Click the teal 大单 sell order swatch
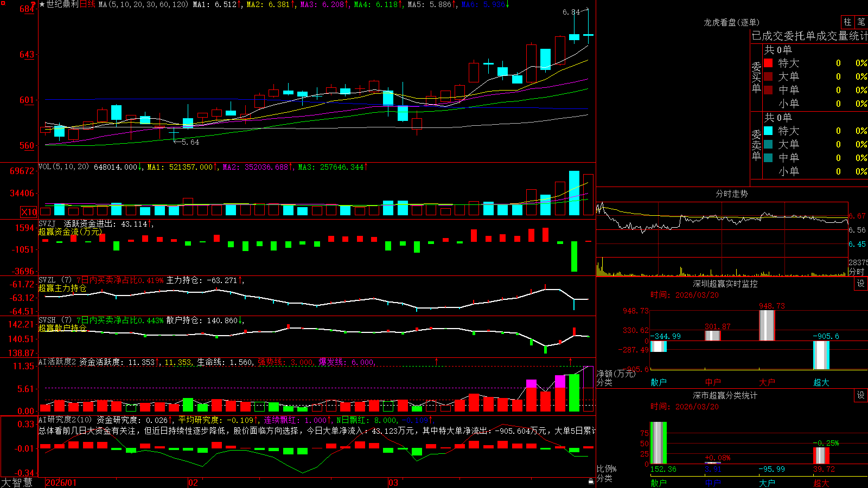 click(x=768, y=144)
